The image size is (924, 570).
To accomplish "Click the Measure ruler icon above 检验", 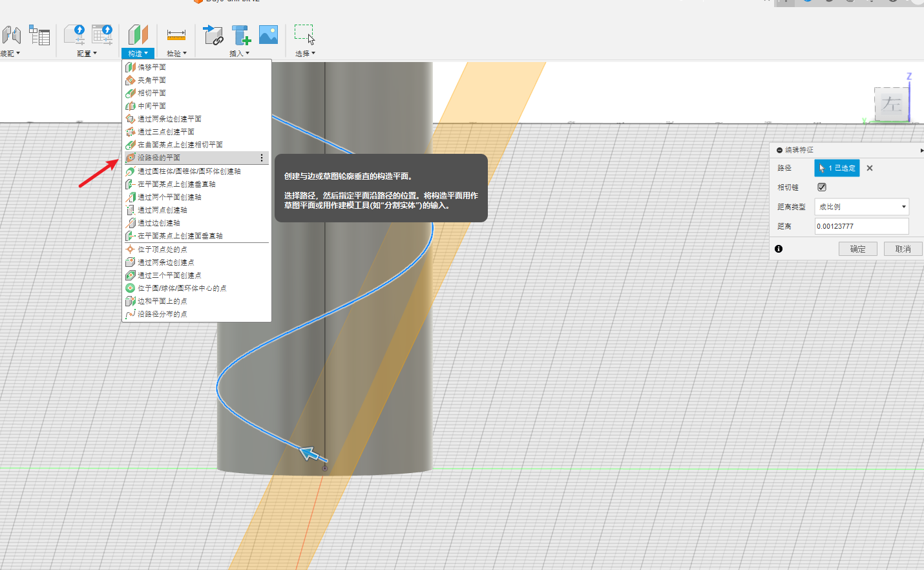I will (176, 35).
